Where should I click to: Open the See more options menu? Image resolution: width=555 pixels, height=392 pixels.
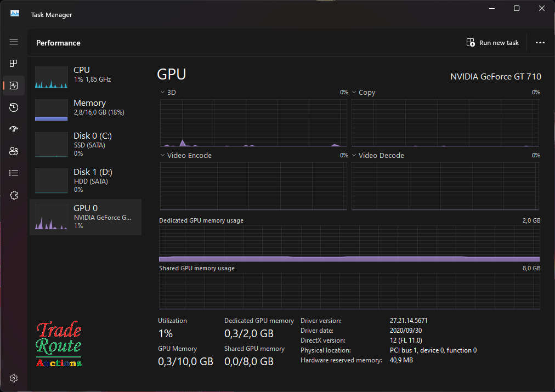(x=540, y=42)
